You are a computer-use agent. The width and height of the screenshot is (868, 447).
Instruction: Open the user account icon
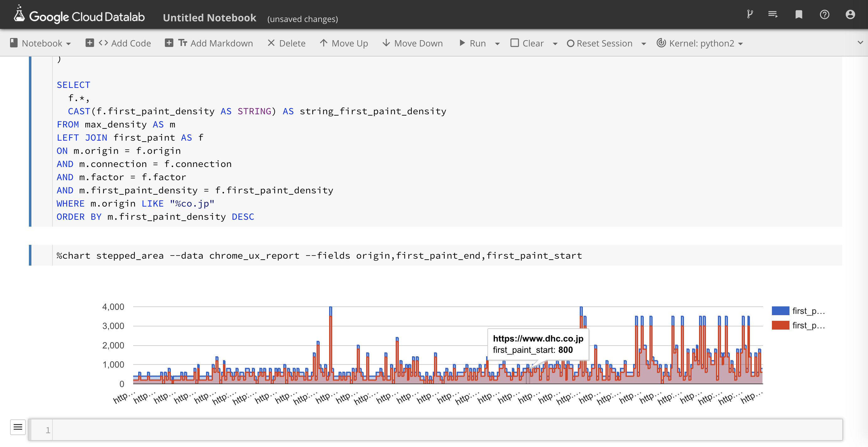850,14
